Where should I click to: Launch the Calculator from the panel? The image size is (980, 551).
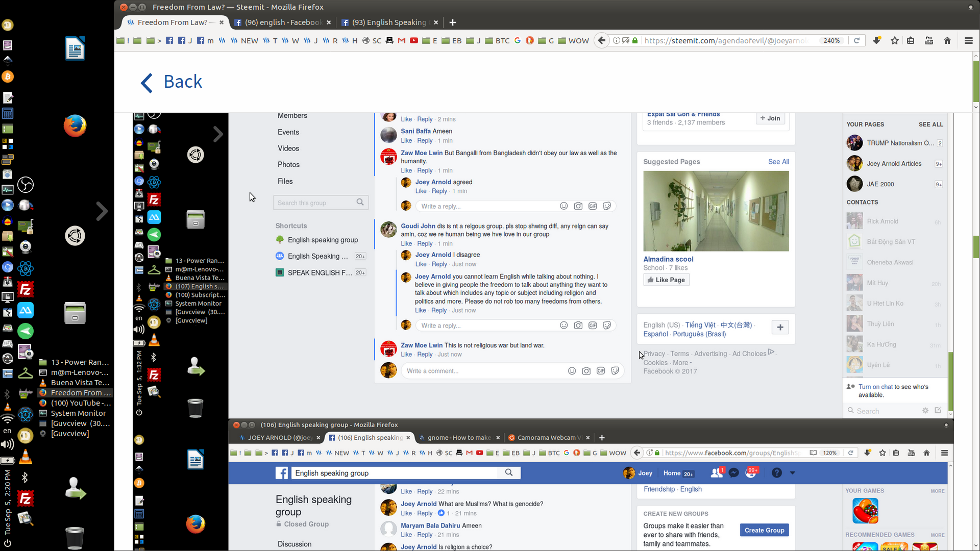[x=7, y=113]
